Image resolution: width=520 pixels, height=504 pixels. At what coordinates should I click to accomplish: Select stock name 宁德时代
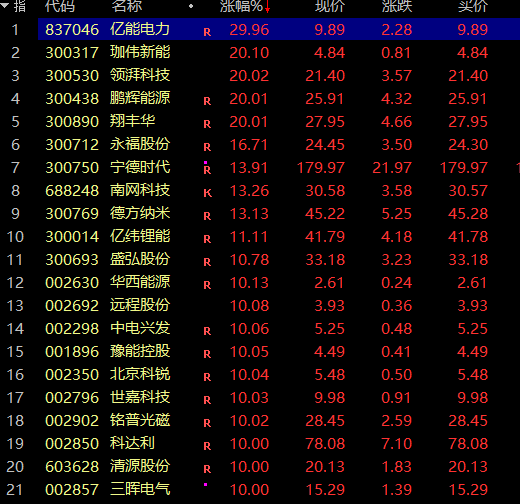tap(140, 167)
